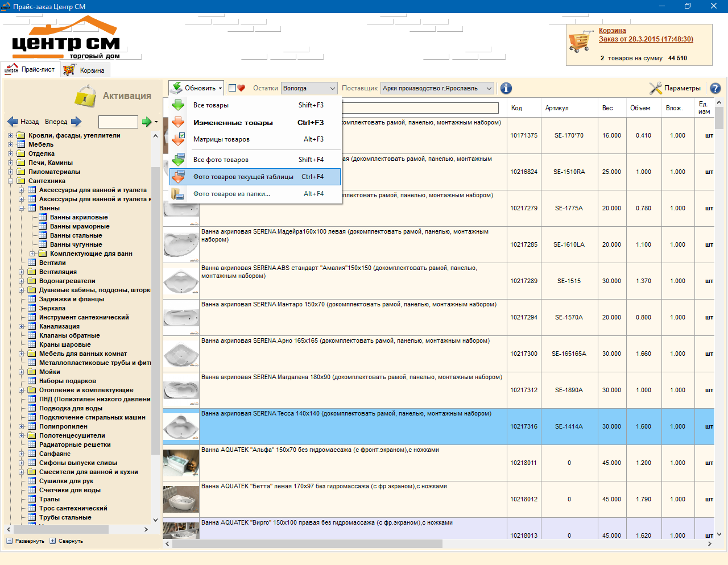Click the blue info icon in toolbar

(506, 88)
